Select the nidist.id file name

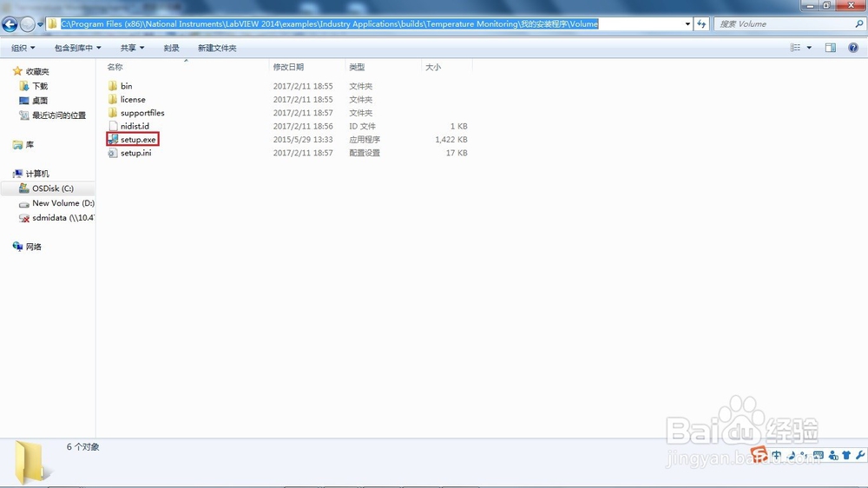pyautogui.click(x=135, y=126)
